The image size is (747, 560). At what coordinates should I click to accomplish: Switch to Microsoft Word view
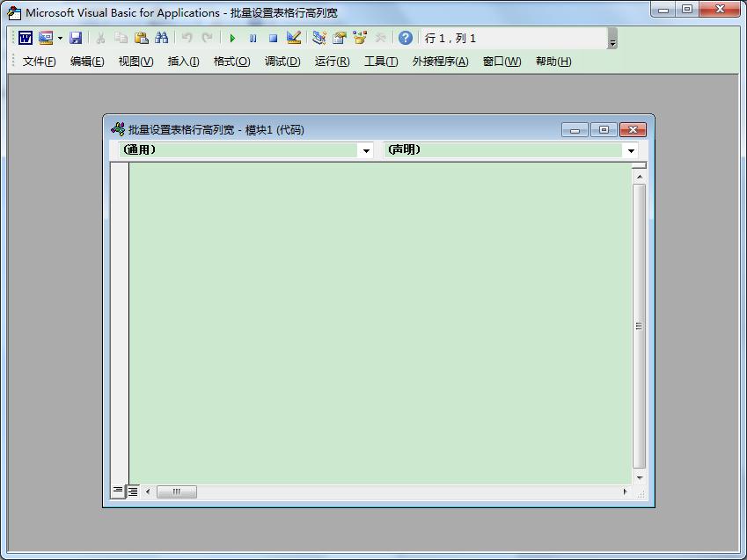(x=24, y=38)
